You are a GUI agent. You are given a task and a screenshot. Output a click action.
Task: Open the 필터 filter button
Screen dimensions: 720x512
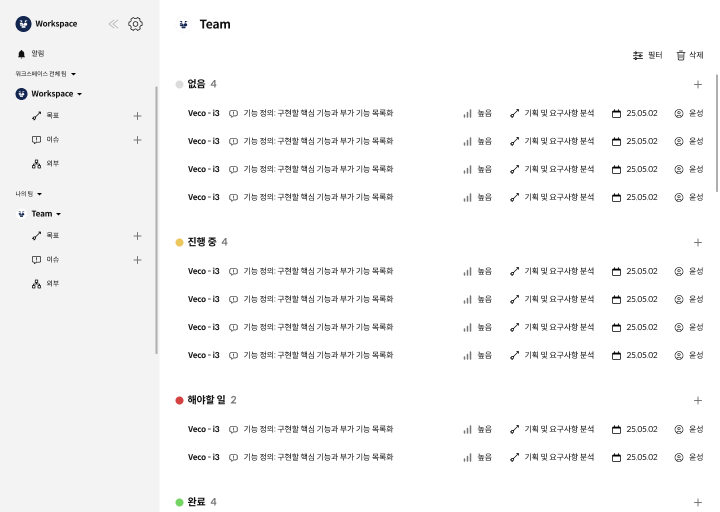click(648, 56)
